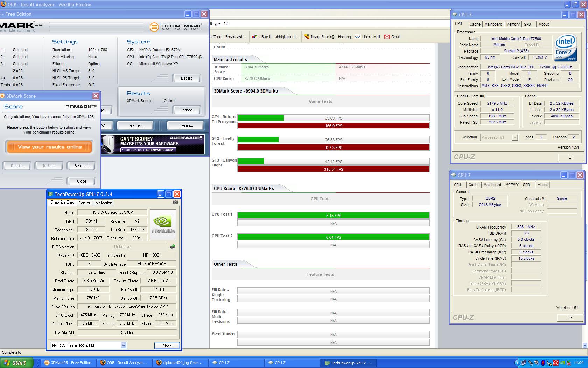Click the Windows start button
The height and width of the screenshot is (368, 588).
(x=17, y=363)
